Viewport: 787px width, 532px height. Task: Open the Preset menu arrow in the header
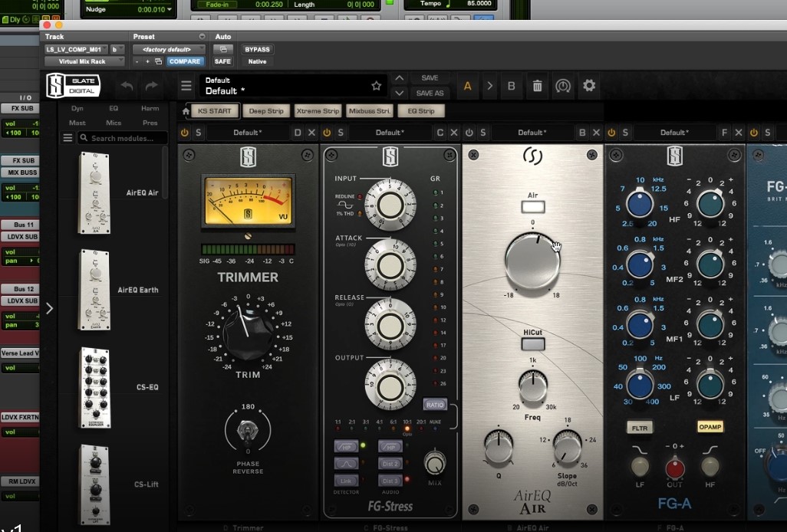tap(202, 37)
